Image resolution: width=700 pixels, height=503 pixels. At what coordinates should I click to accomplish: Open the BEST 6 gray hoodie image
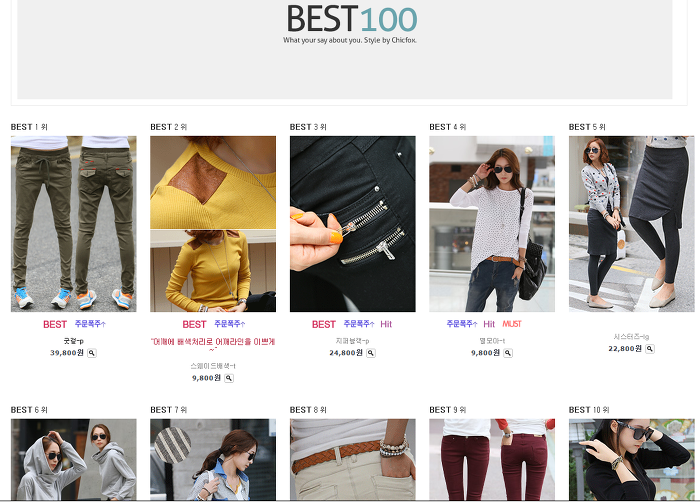[x=74, y=459]
